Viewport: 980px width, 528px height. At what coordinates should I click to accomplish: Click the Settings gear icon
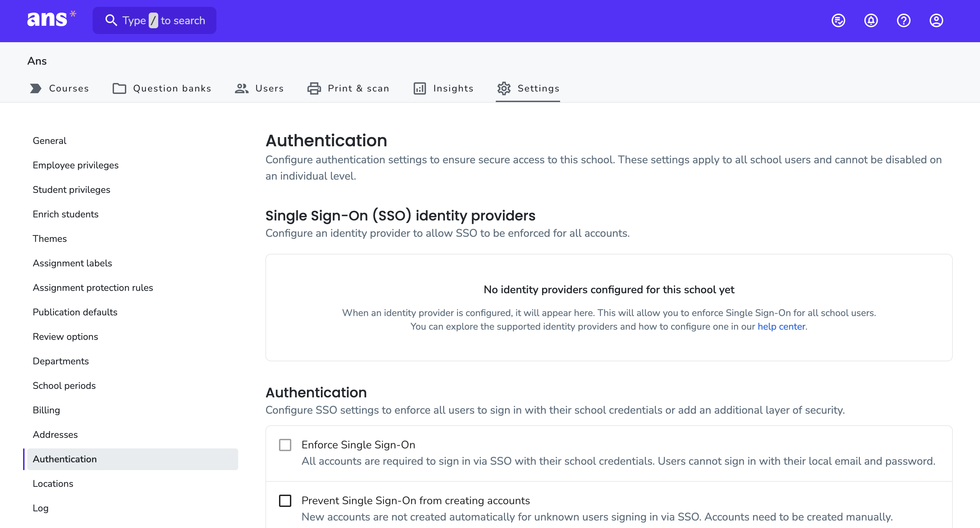tap(504, 88)
